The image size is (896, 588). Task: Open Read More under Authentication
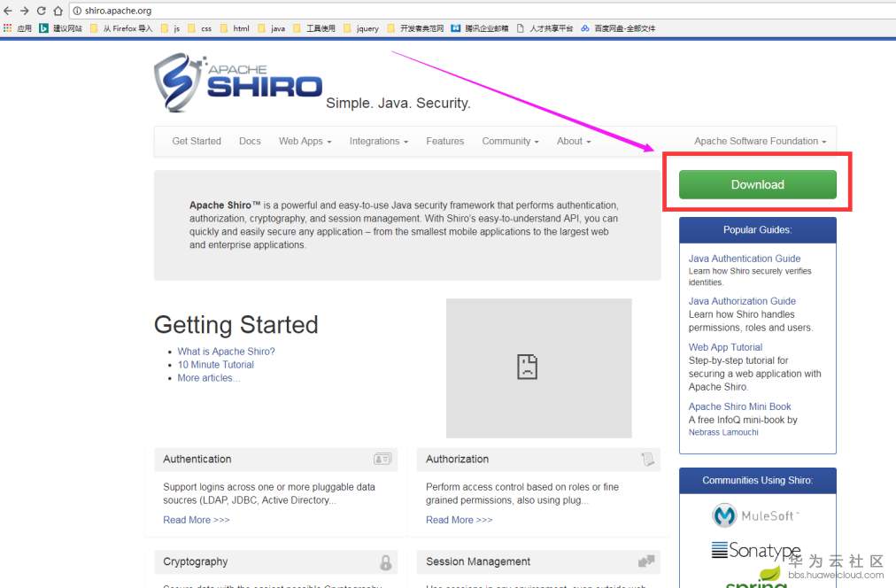point(197,520)
